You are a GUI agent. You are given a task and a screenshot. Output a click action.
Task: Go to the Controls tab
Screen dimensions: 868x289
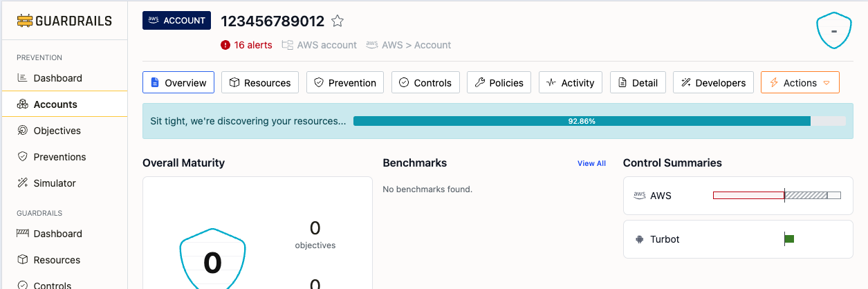[425, 82]
